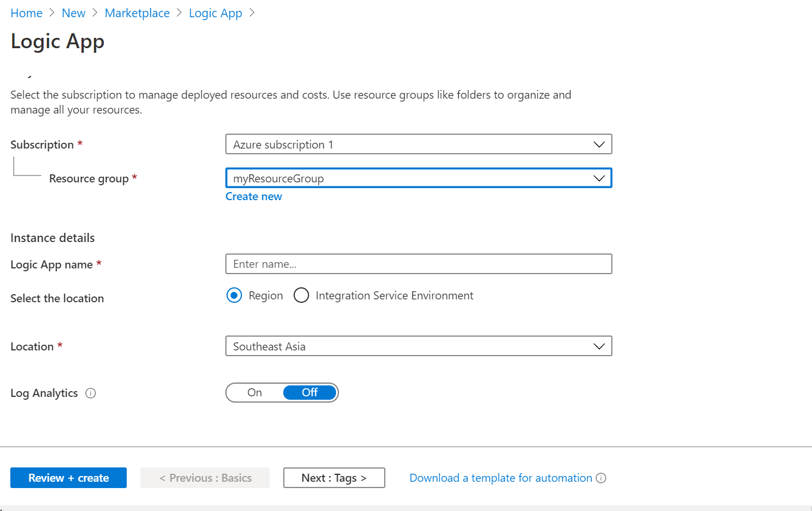This screenshot has width=812, height=511.
Task: Click info icon next to Download template link
Action: (601, 478)
